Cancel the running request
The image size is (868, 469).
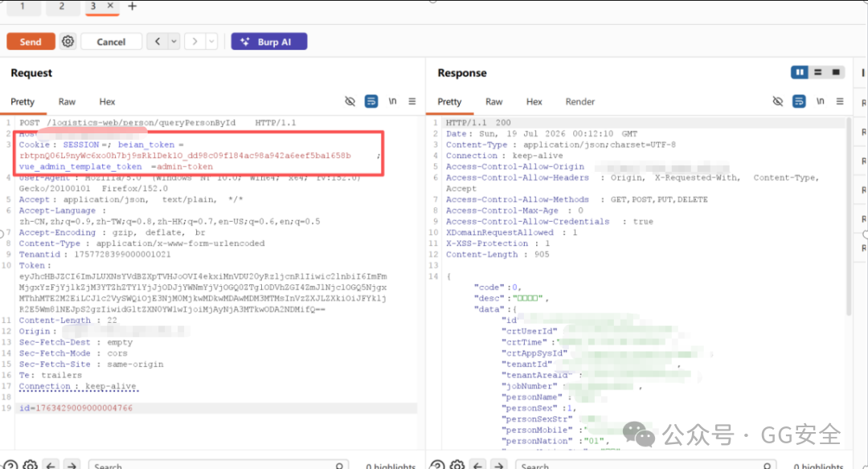111,42
